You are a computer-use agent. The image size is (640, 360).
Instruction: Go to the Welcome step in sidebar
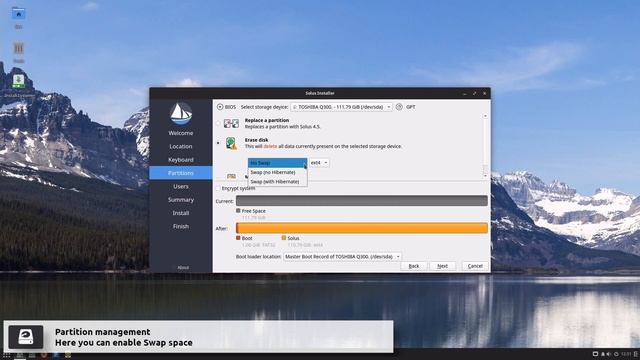click(x=181, y=133)
